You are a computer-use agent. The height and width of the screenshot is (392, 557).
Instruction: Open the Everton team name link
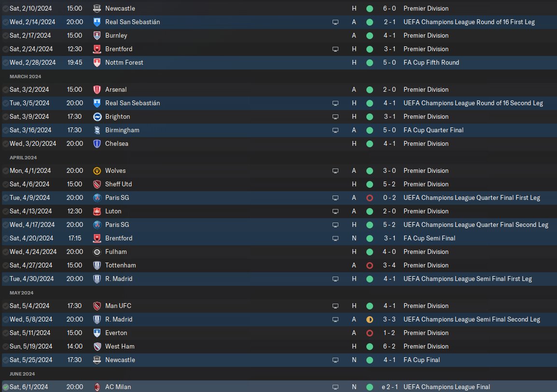pyautogui.click(x=116, y=333)
